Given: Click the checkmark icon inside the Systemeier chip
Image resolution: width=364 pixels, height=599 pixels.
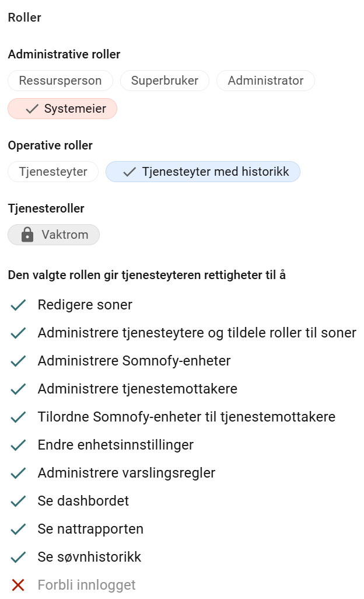Looking at the screenshot, I should pyautogui.click(x=32, y=109).
